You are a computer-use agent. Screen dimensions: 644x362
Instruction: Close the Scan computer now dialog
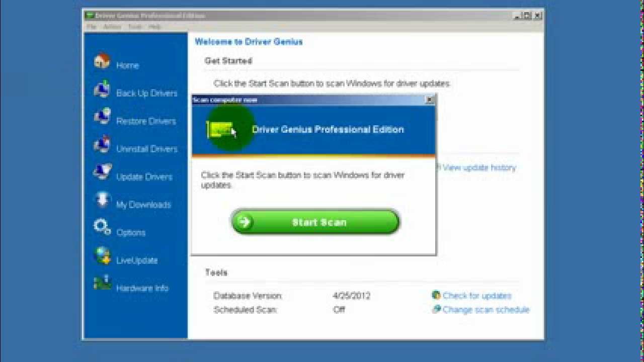point(430,100)
